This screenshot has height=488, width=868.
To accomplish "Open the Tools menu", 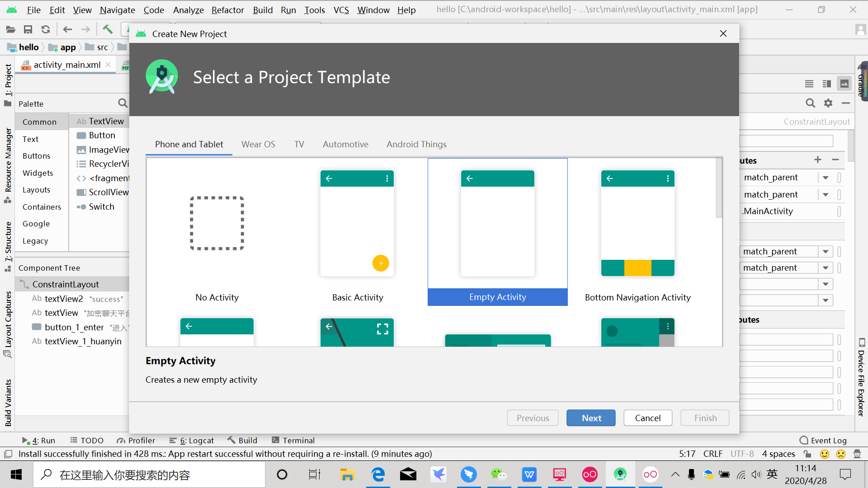I will 314,10.
